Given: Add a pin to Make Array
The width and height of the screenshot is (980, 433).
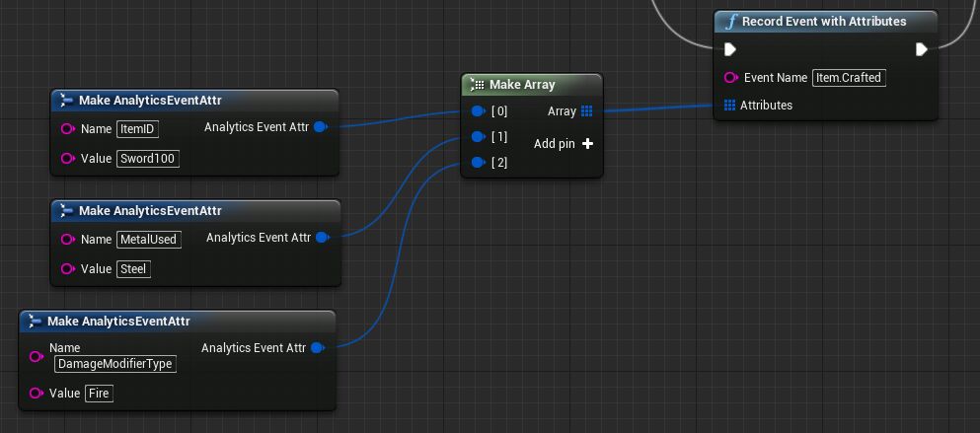Looking at the screenshot, I should [564, 144].
